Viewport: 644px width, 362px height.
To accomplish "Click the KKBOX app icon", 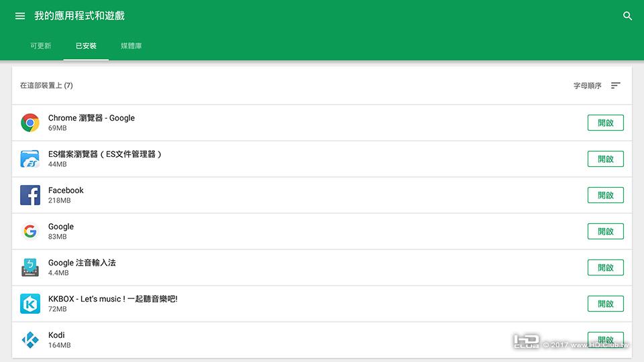I will (x=30, y=304).
